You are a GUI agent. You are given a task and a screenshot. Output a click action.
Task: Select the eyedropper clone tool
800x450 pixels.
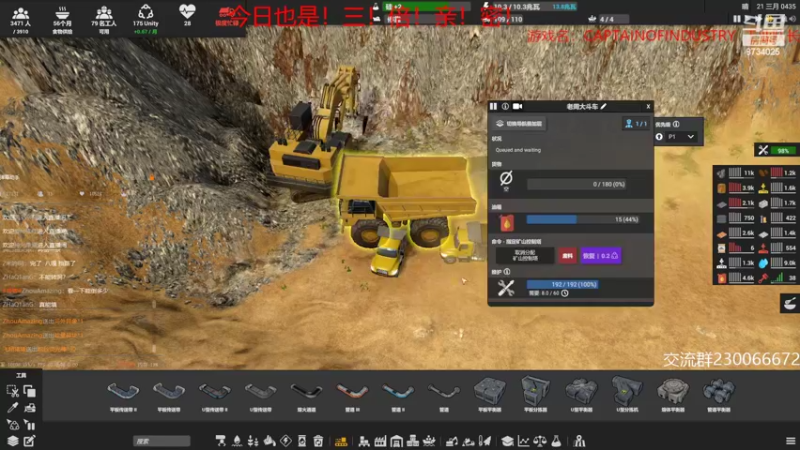[x=12, y=408]
